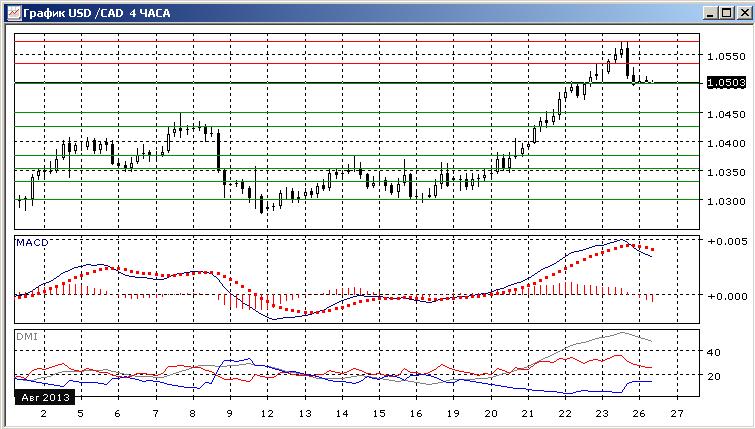
Task: Click date 21 on the time axis
Action: (528, 414)
